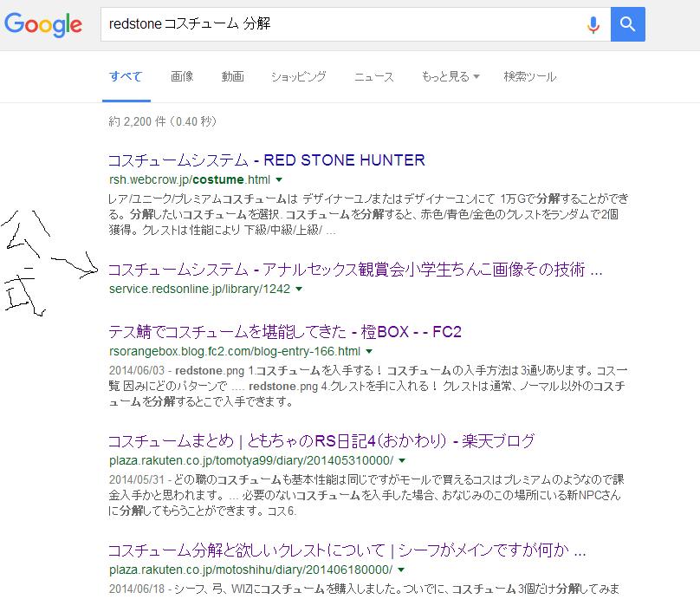Select the すべて tab

(126, 76)
